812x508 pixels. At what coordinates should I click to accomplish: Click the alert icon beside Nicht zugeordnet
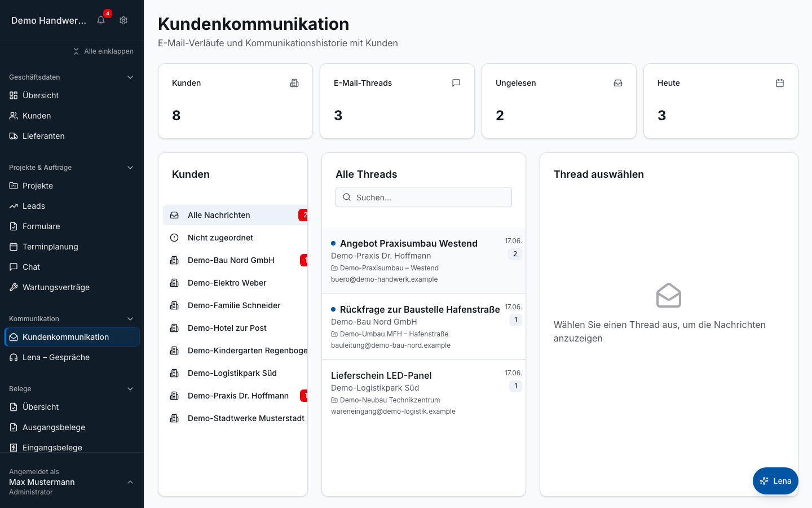point(174,238)
